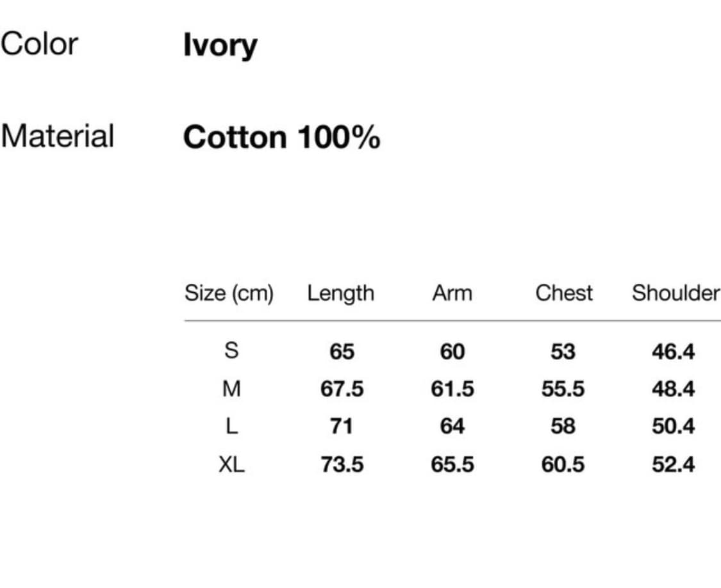Viewport: 721px width, 588px height.
Task: Click the Ivory color value
Action: pyautogui.click(x=220, y=46)
